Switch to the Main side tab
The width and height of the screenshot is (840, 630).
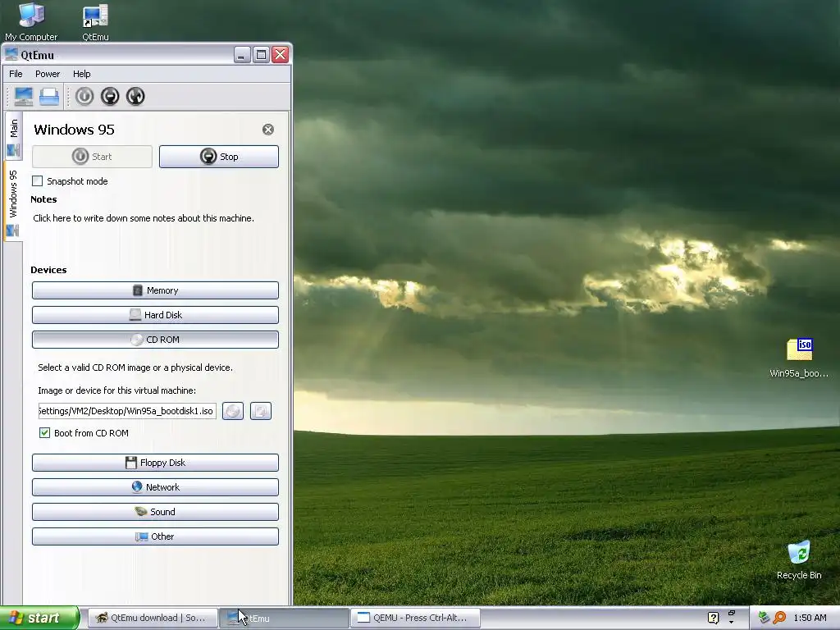[13, 136]
